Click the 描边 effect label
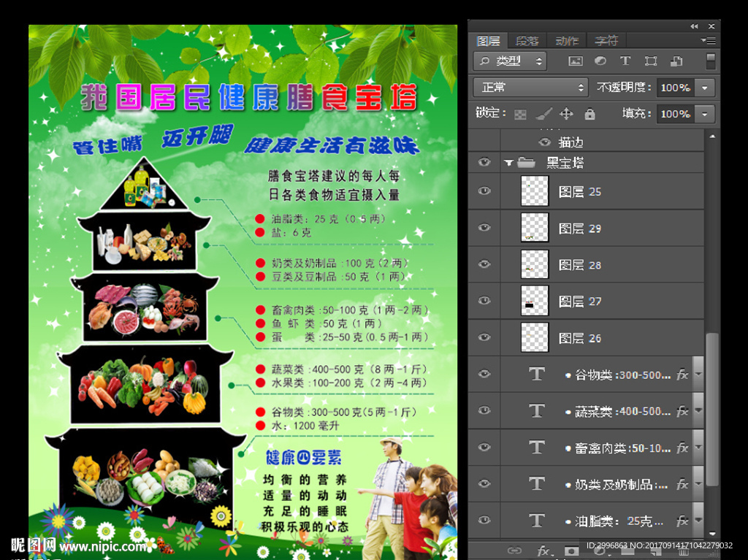The image size is (748, 560). 570,142
